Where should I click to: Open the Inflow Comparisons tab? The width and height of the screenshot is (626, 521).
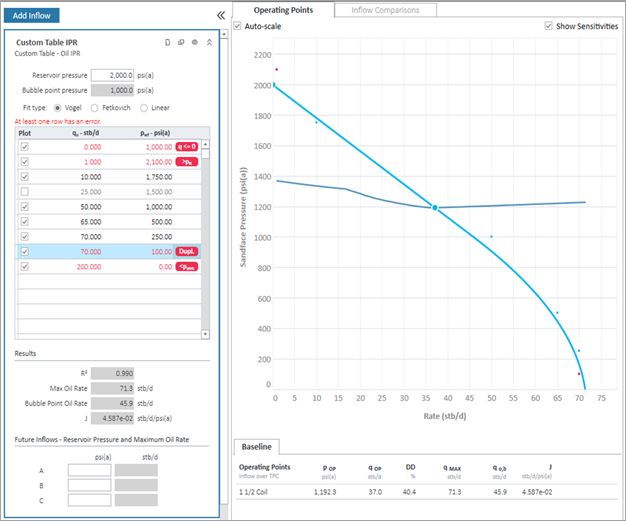385,10
